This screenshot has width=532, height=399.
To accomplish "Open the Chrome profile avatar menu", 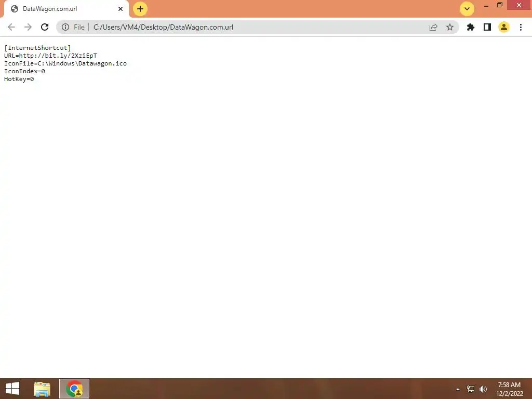I will tap(504, 27).
